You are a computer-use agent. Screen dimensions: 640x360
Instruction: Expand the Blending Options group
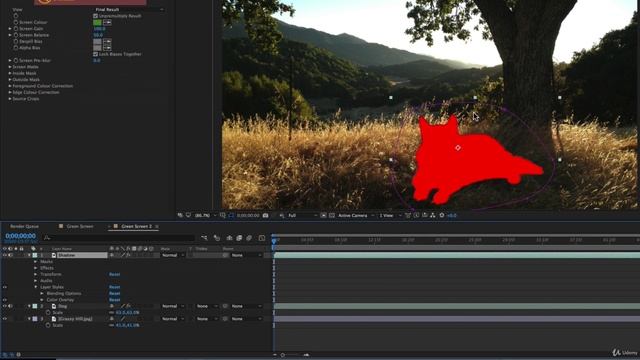[42, 293]
